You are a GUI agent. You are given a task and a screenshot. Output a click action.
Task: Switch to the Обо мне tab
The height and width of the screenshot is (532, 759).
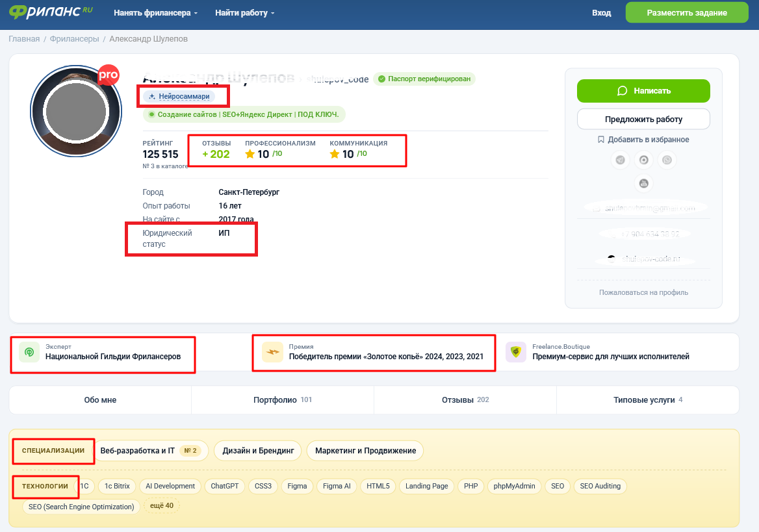[100, 400]
